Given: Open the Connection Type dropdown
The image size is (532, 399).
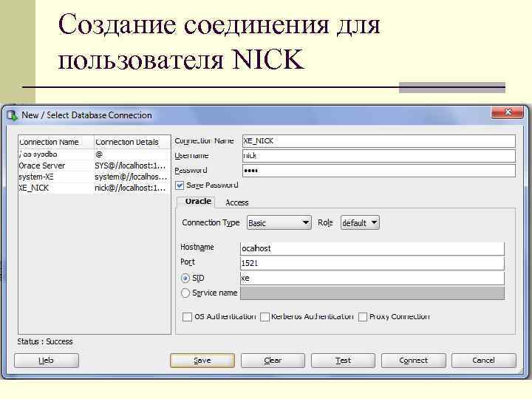Looking at the screenshot, I should point(279,222).
